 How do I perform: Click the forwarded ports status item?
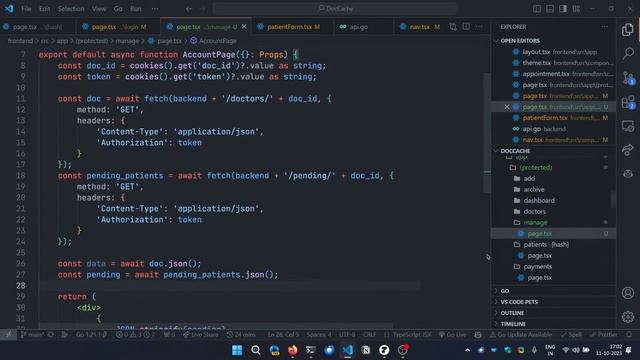click(x=169, y=335)
